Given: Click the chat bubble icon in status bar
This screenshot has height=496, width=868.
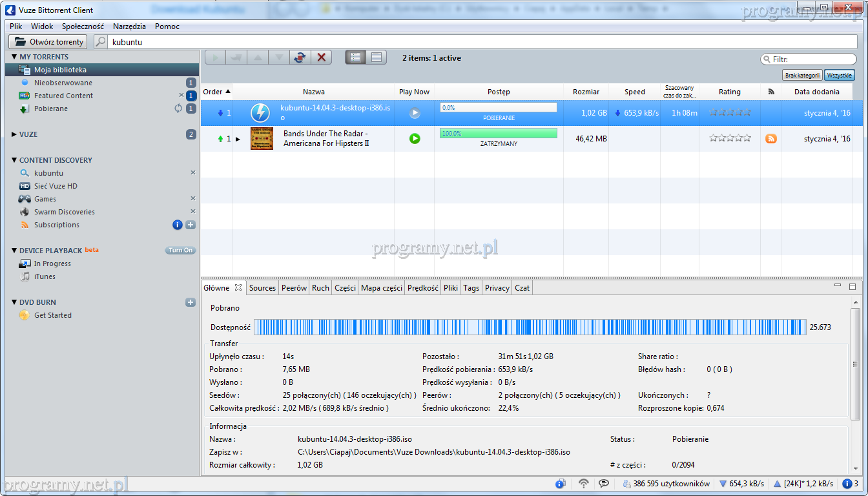Looking at the screenshot, I should 604,484.
